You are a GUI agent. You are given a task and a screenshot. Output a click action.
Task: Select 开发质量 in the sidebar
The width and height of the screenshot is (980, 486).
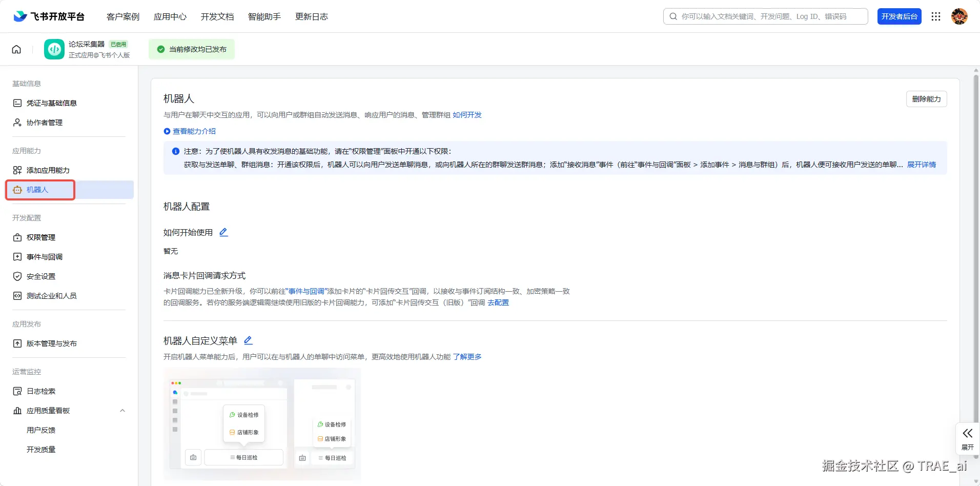[x=41, y=450]
